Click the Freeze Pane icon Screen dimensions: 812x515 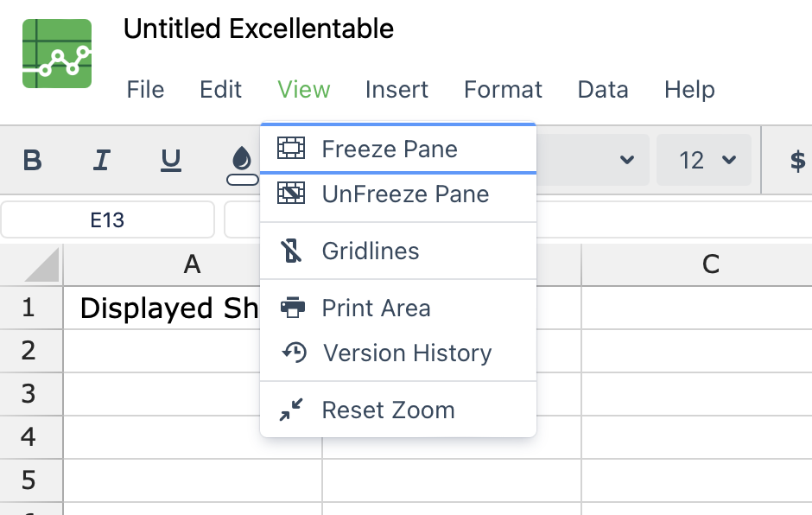coord(291,148)
